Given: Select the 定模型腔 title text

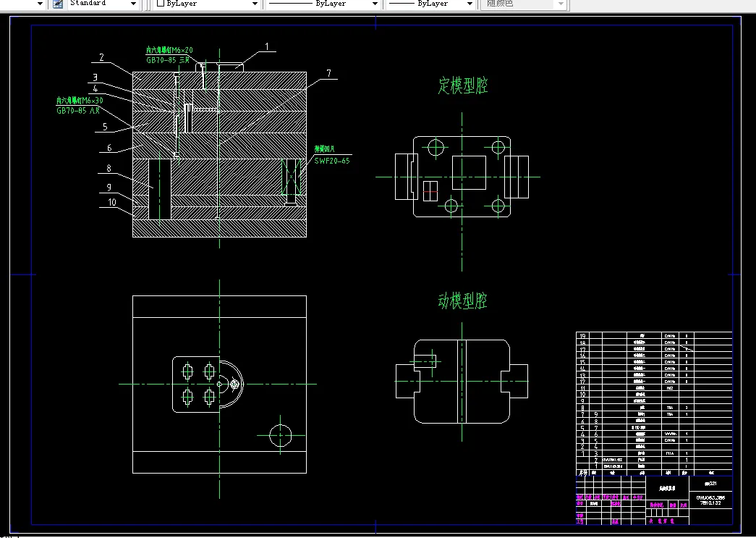Looking at the screenshot, I should (463, 85).
